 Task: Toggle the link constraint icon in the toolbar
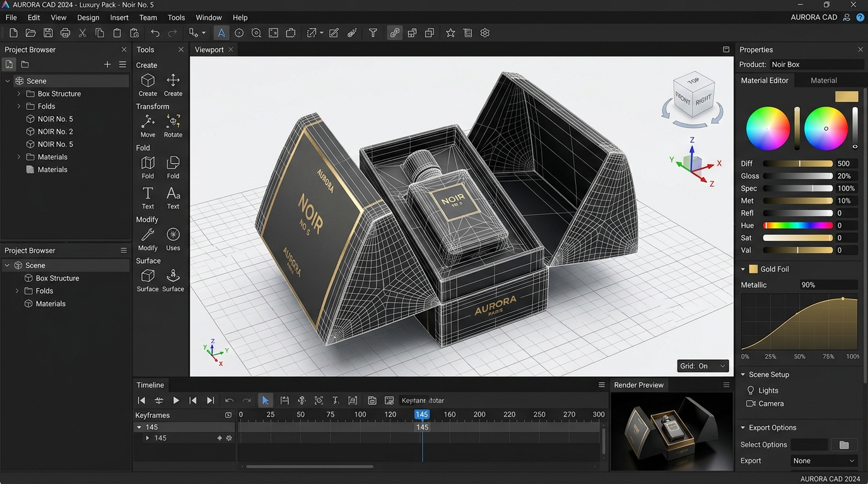tap(395, 33)
